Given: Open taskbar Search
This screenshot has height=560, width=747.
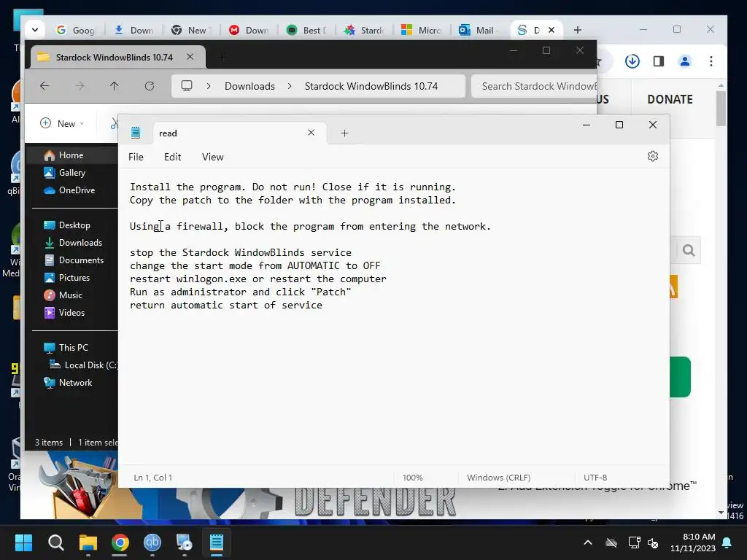Looking at the screenshot, I should tap(55, 542).
